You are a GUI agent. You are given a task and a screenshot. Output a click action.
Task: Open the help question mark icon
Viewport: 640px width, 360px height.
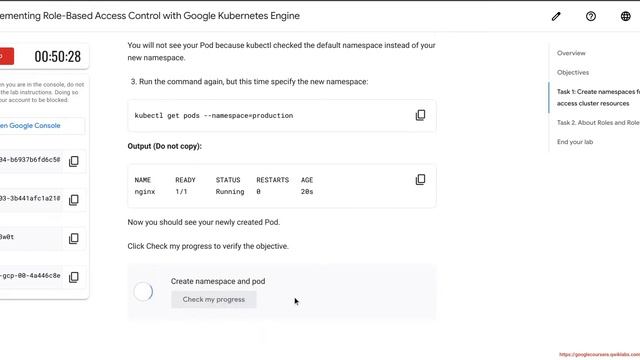coord(591,16)
